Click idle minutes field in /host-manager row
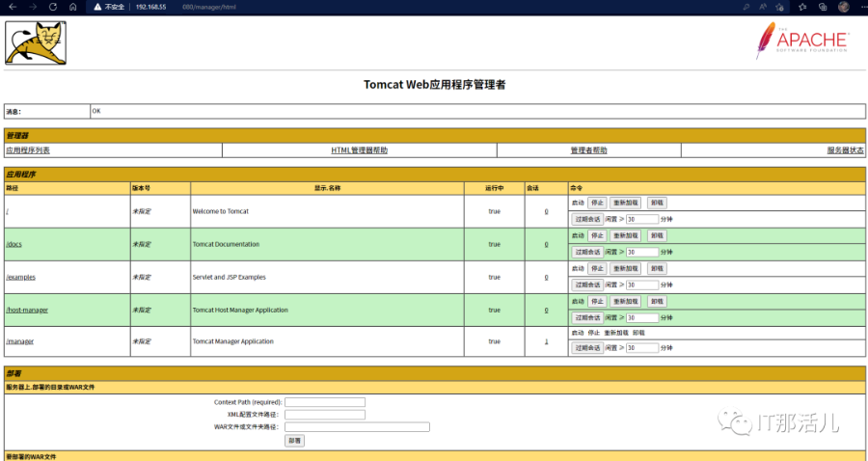The height and width of the screenshot is (461, 868). tap(642, 317)
